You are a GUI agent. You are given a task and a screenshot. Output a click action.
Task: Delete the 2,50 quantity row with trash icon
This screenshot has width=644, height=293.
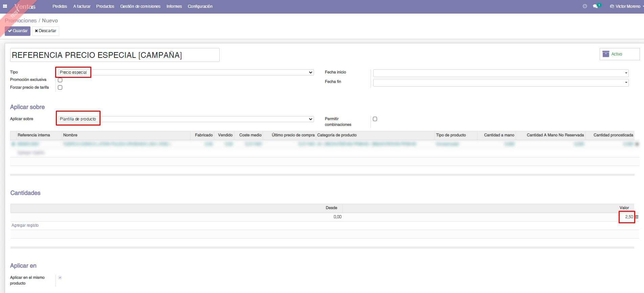coord(637,217)
